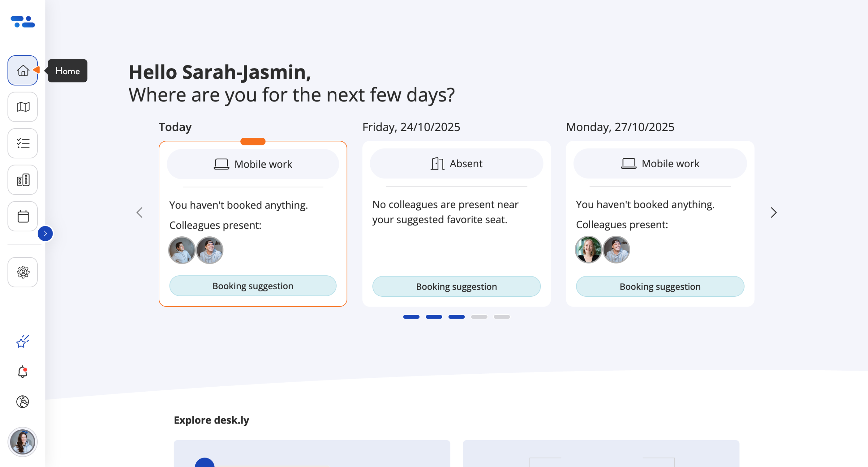Jump to fourth carousel page indicator

pos(479,317)
